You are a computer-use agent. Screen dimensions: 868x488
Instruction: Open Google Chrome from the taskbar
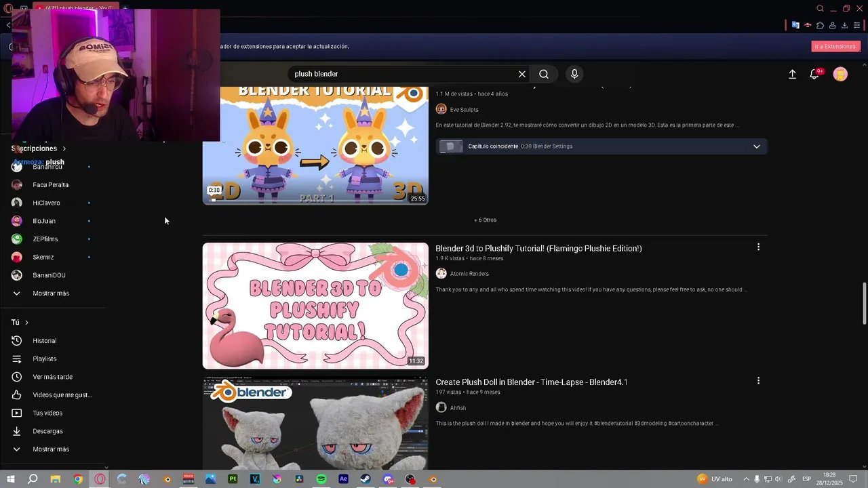click(78, 479)
